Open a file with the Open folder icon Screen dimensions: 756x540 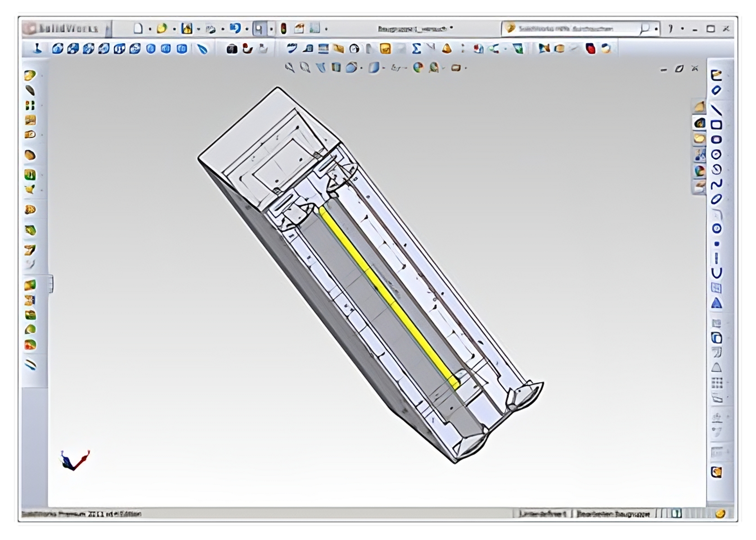pyautogui.click(x=162, y=29)
